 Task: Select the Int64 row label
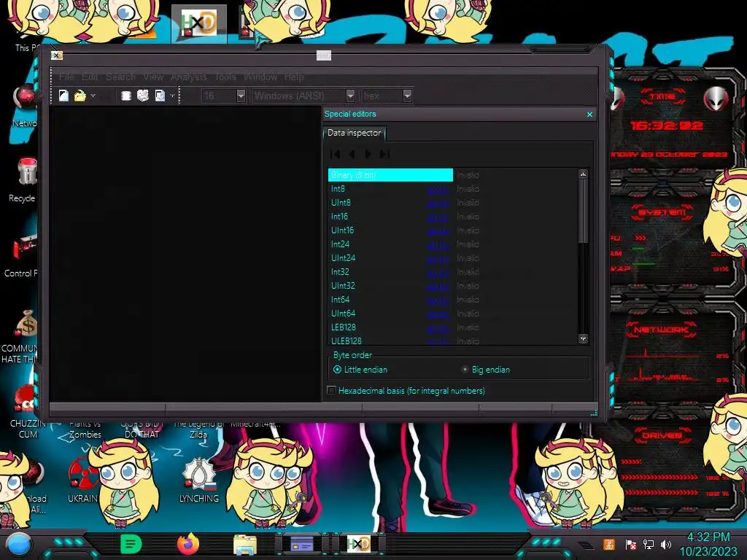tap(340, 300)
